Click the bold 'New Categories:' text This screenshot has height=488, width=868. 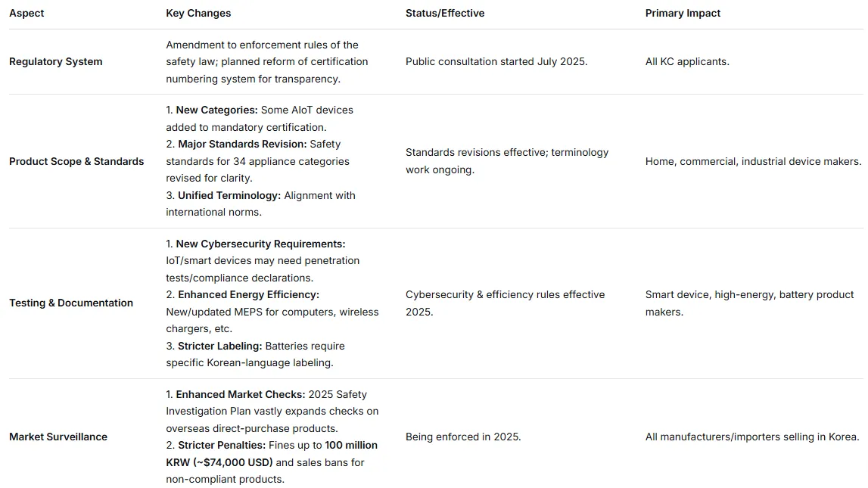(216, 110)
